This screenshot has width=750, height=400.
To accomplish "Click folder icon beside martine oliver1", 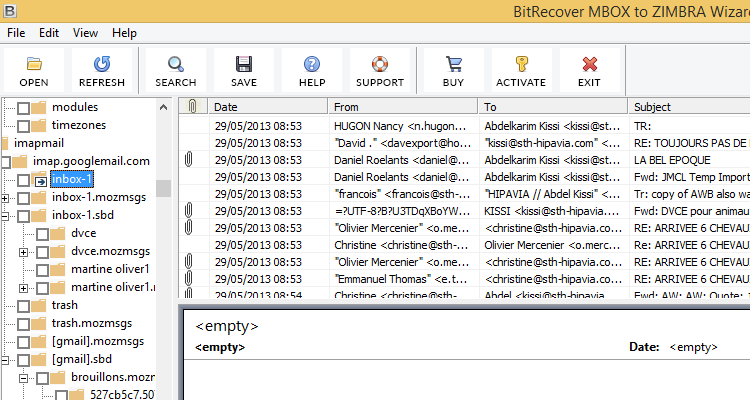I will (58, 269).
